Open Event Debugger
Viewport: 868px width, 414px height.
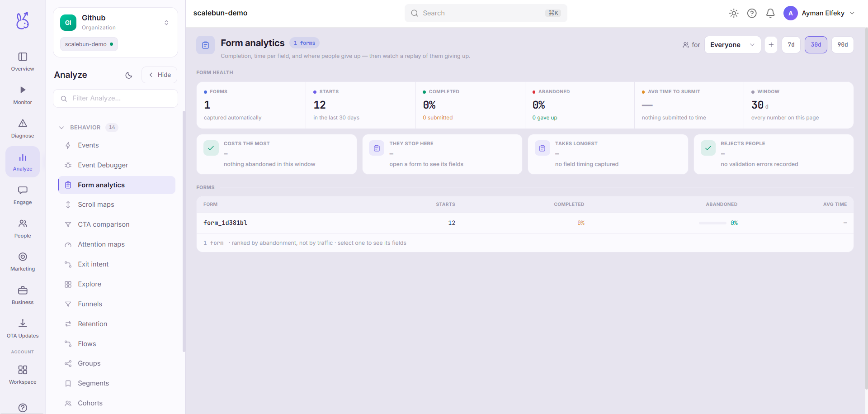(x=117, y=165)
